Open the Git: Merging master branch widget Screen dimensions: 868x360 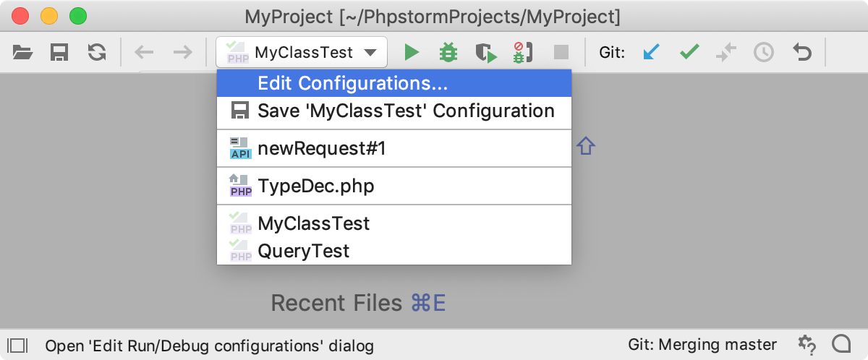[702, 344]
